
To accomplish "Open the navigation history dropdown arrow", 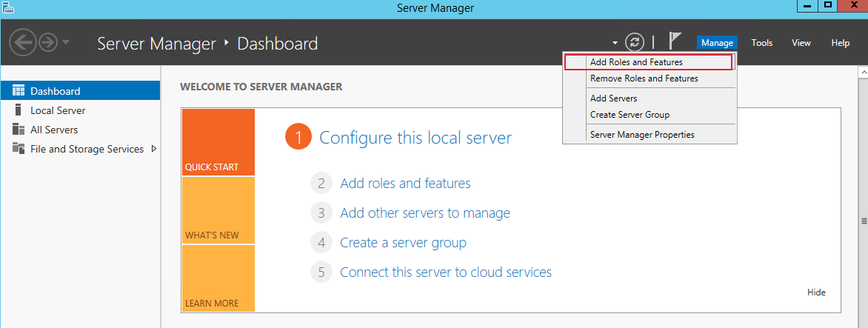I will coord(66,43).
